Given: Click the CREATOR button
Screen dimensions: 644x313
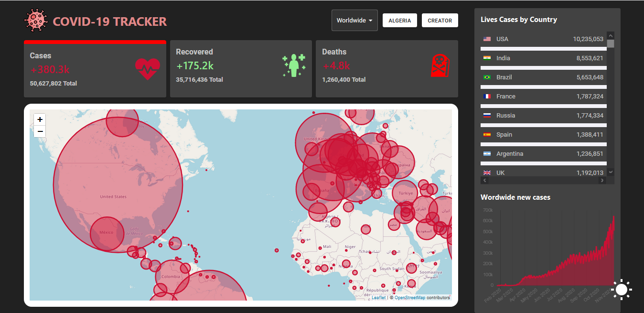Looking at the screenshot, I should point(440,21).
